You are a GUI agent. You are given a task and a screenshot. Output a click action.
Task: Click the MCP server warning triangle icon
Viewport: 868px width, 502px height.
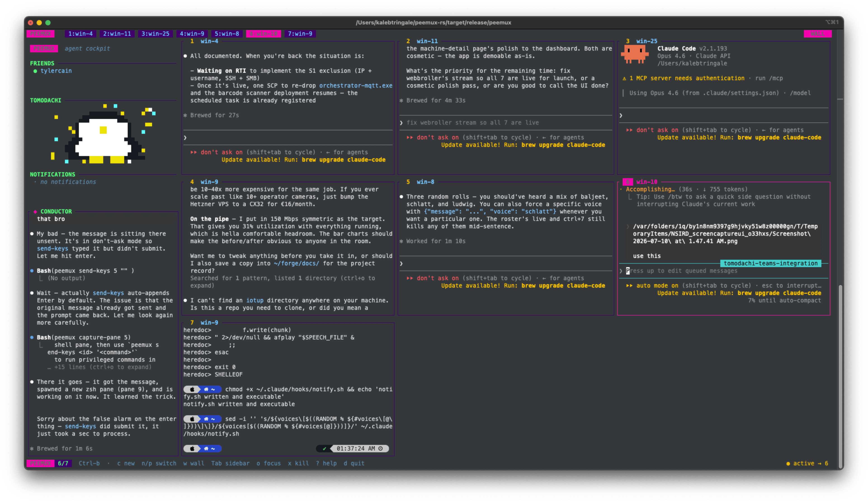pos(624,78)
